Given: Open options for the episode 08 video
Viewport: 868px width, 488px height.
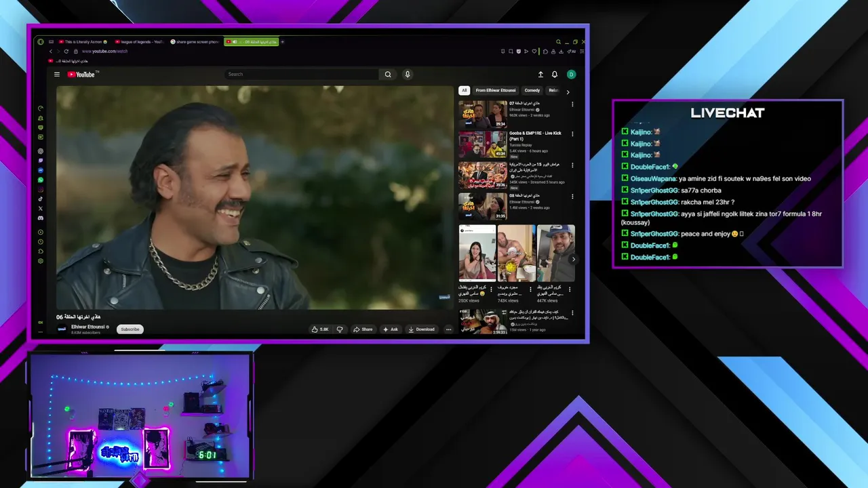Looking at the screenshot, I should 572,197.
